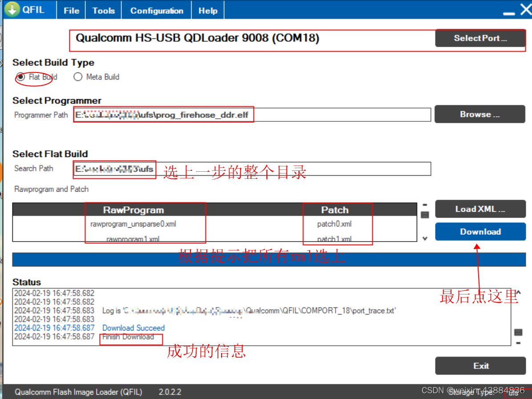Close the QFIL window

(526, 9)
